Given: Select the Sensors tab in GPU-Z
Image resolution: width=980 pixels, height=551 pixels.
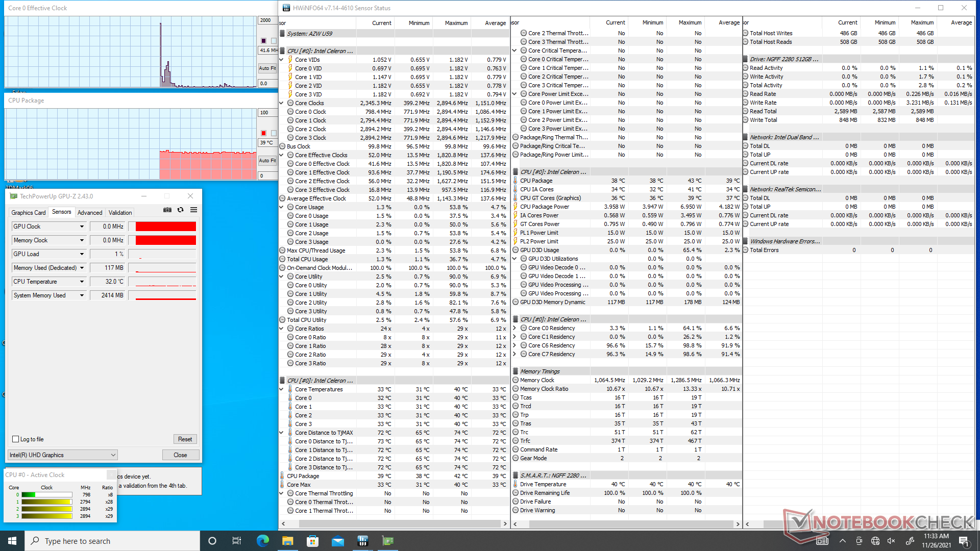Looking at the screenshot, I should pyautogui.click(x=62, y=212).
